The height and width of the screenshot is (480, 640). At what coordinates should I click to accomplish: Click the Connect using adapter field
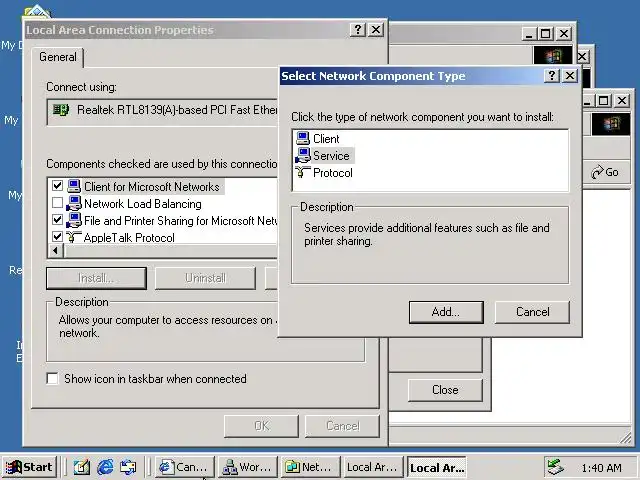(x=162, y=111)
